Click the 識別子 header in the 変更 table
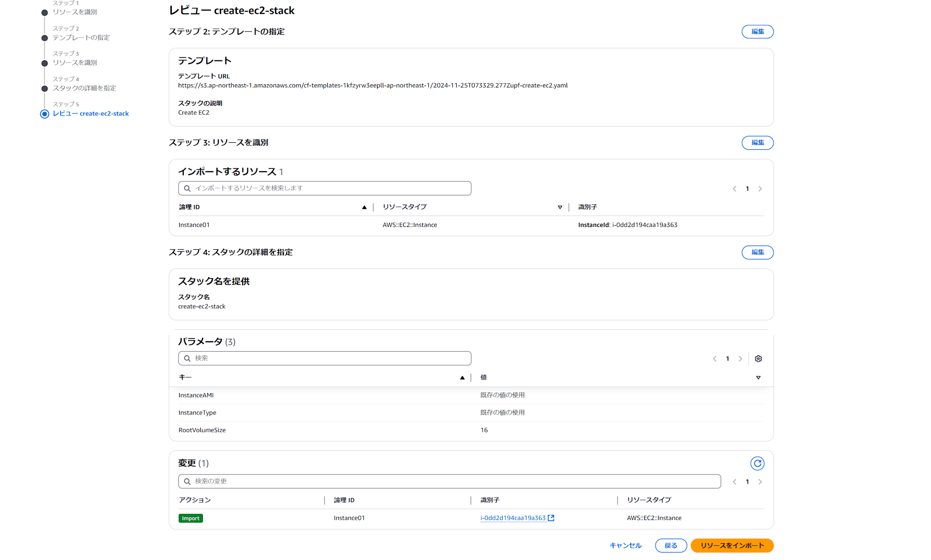 pyautogui.click(x=490, y=500)
